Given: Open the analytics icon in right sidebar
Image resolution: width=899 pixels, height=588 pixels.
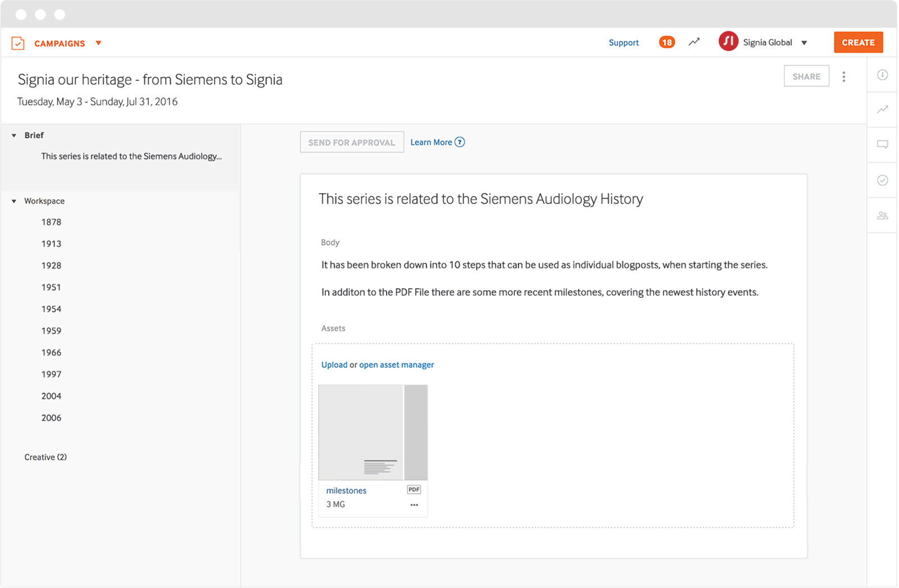Looking at the screenshot, I should point(883,109).
